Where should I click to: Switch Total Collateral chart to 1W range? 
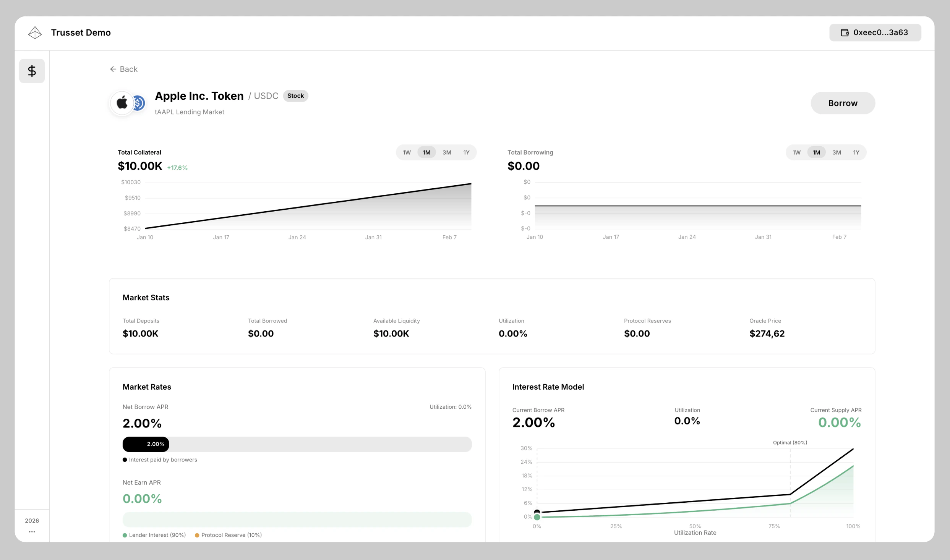[406, 152]
